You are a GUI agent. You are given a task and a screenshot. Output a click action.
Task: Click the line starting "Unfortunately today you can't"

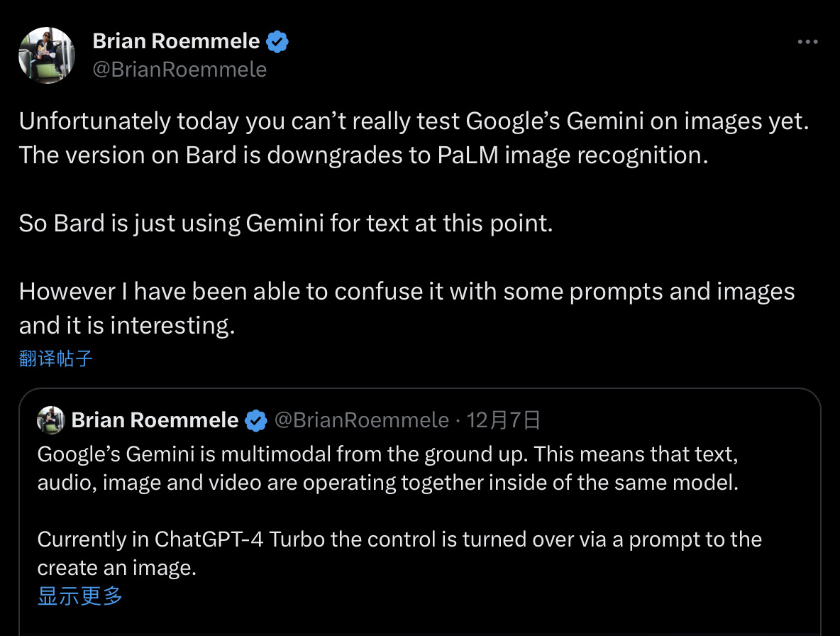(x=414, y=121)
